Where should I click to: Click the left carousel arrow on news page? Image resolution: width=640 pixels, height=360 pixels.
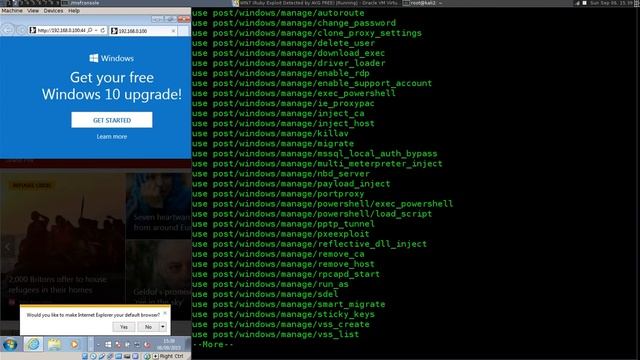7,247
